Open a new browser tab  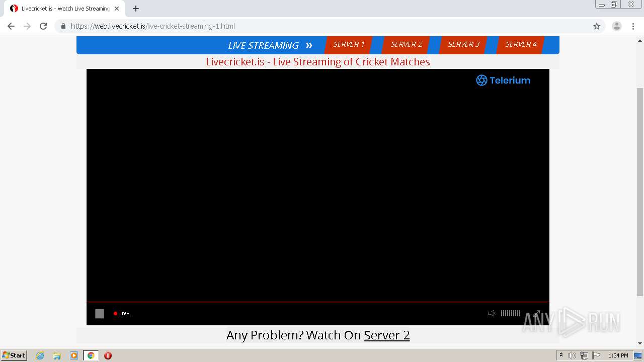pos(136,9)
